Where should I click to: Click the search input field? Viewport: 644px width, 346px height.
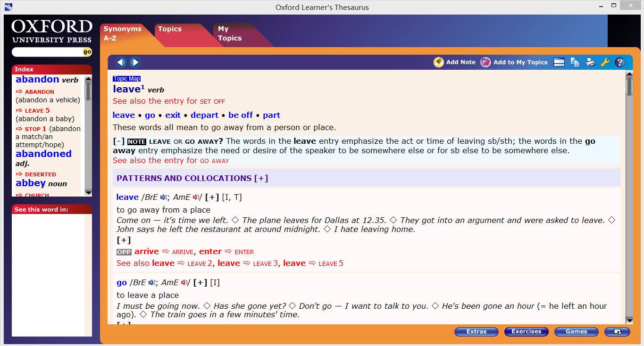pos(47,52)
